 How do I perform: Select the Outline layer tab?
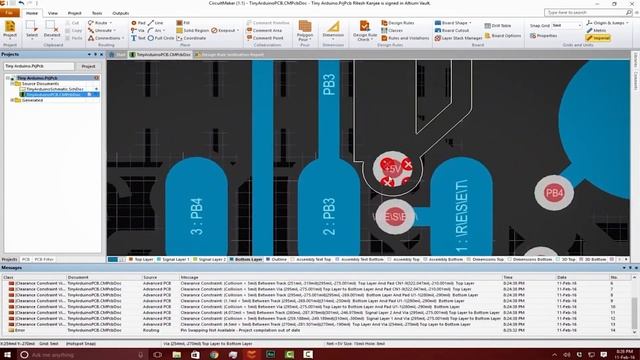(277, 259)
